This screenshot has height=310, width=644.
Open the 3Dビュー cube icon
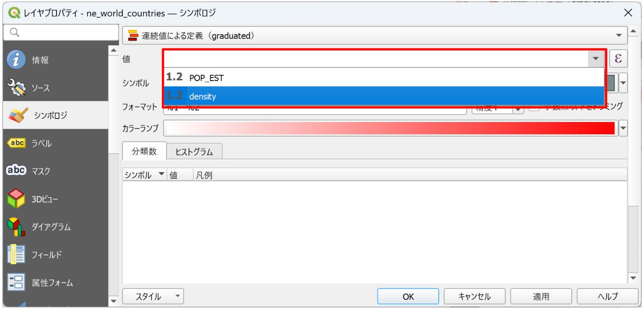(16, 199)
